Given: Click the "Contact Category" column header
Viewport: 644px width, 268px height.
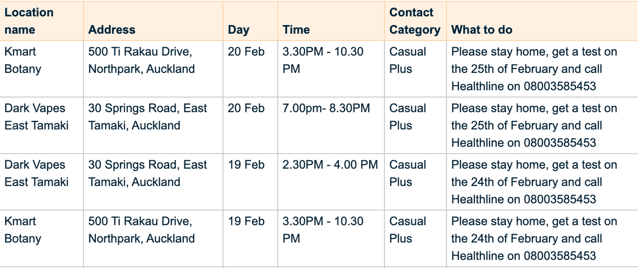Looking at the screenshot, I should click(414, 21).
